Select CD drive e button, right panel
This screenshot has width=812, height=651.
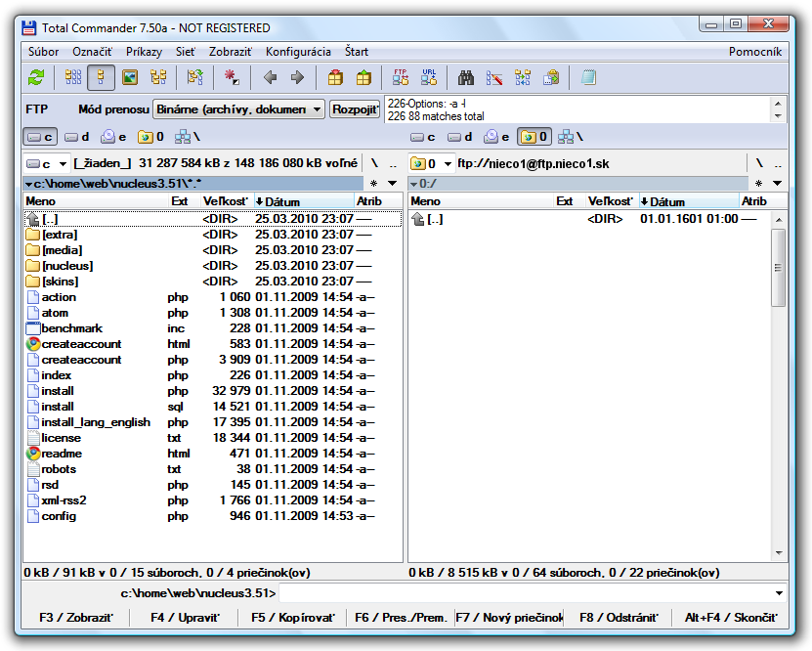pos(496,137)
